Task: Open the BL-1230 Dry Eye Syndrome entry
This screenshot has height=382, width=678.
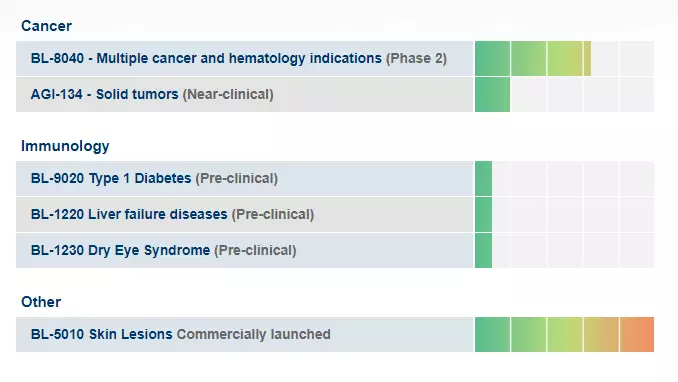Action: click(x=244, y=250)
